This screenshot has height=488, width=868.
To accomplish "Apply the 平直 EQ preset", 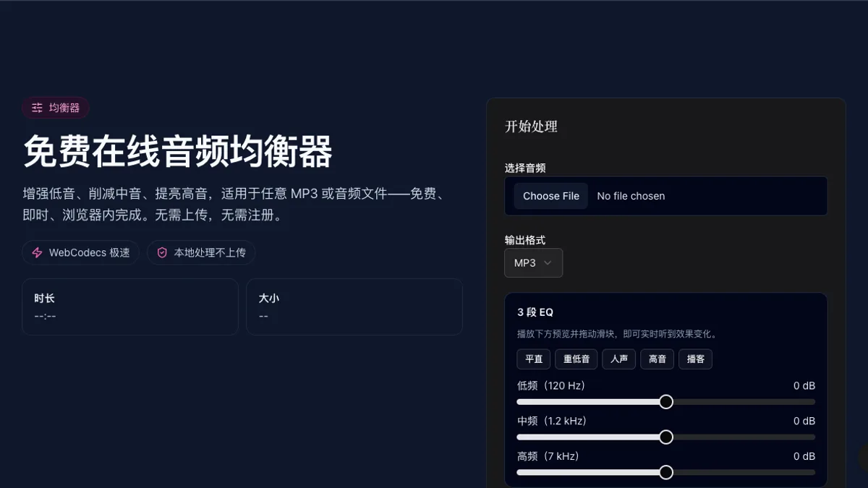I will (x=534, y=359).
